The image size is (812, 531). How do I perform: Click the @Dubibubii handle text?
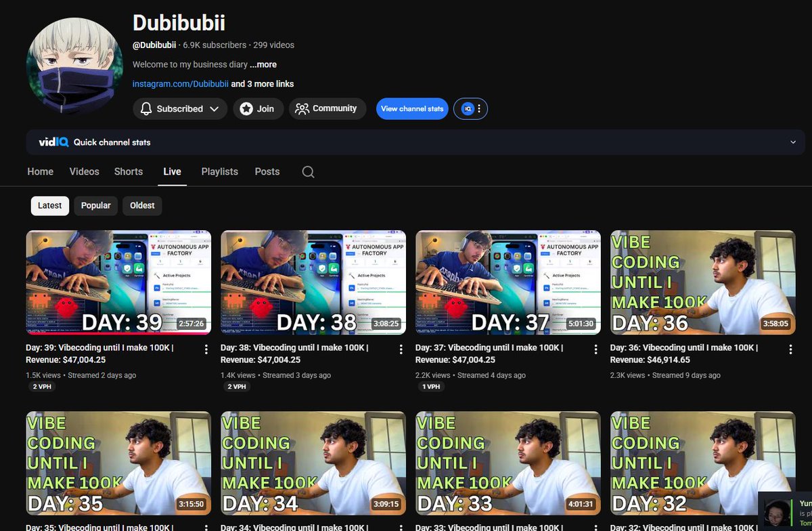point(154,45)
